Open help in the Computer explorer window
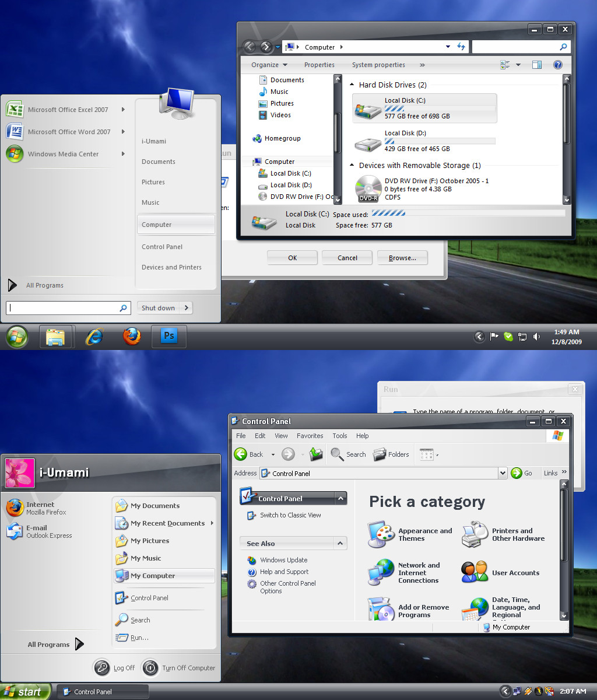 (557, 65)
